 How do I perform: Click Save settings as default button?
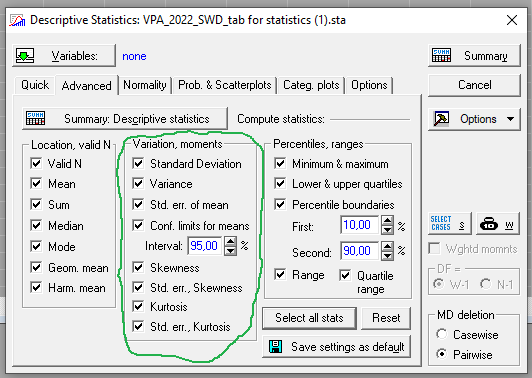337,347
